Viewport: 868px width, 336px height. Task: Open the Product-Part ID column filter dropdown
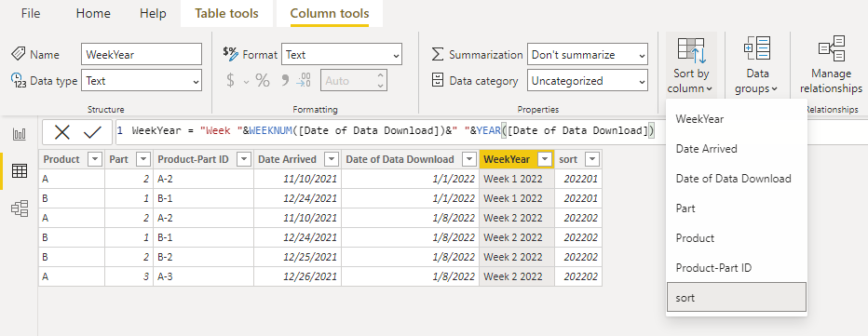244,159
